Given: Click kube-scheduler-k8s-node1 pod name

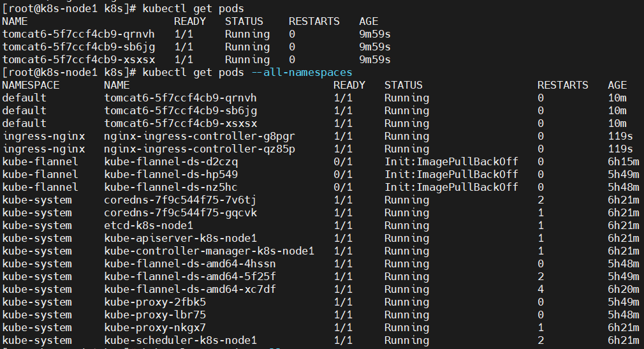Looking at the screenshot, I should point(180,340).
